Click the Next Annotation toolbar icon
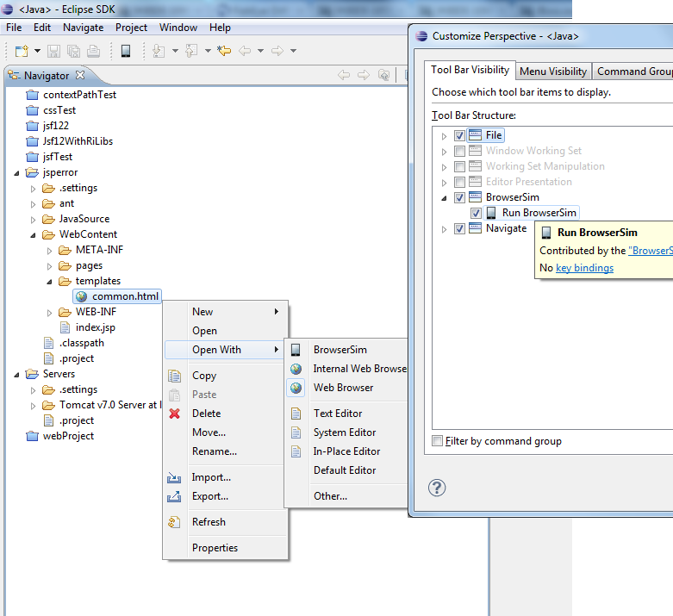This screenshot has height=616, width=673. pos(159,52)
